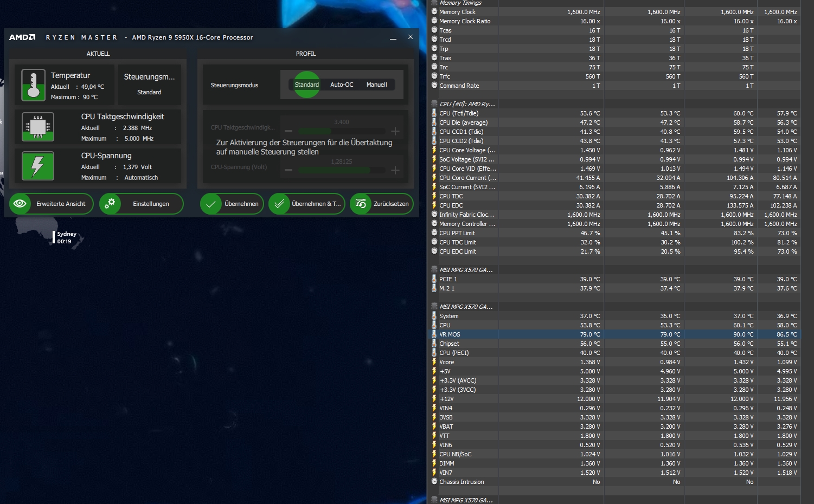Click the thermometer Temperatur icon in Ryzen Master
The image size is (814, 504).
[x=33, y=85]
